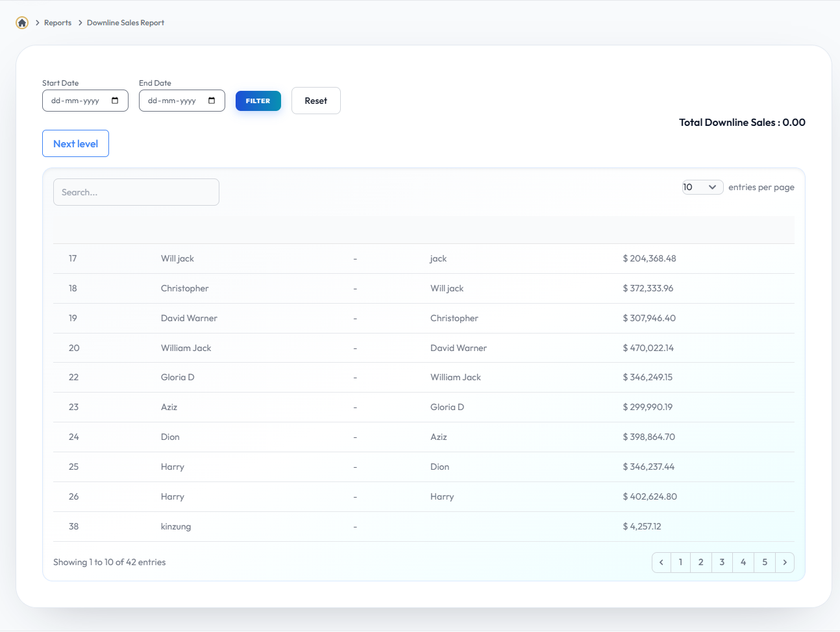Image resolution: width=840 pixels, height=632 pixels.
Task: Click Dion name in row 24
Action: [x=170, y=437]
